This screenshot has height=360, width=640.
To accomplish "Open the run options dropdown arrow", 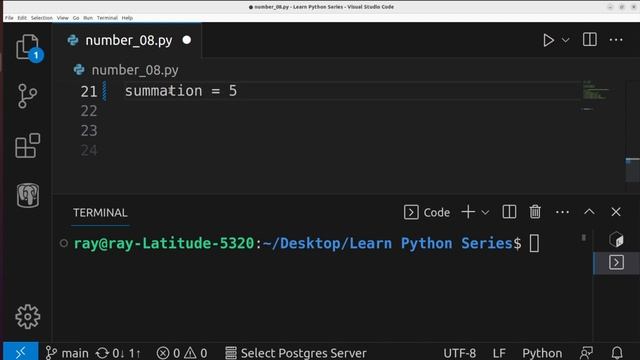I will pyautogui.click(x=565, y=40).
